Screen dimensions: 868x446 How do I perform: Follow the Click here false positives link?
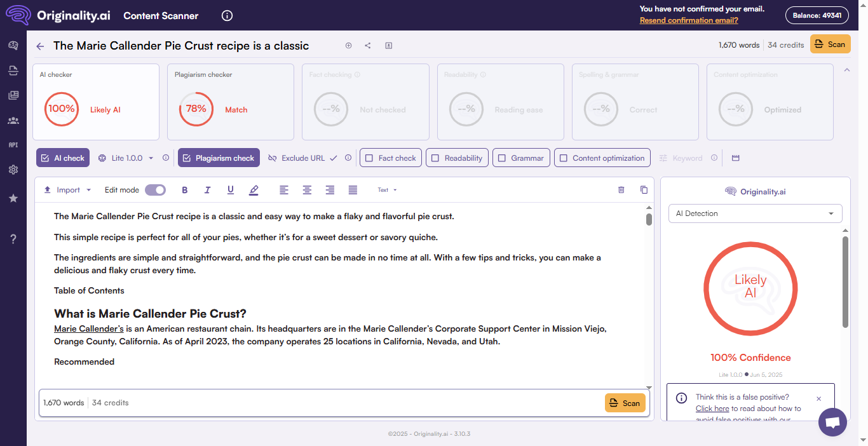(712, 409)
